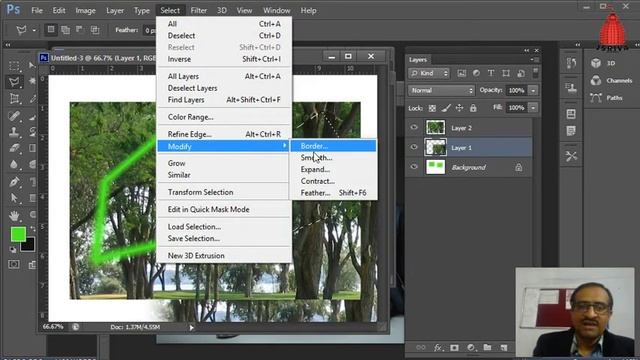Choose Transform Selection command
640x360 pixels.
point(224,192)
